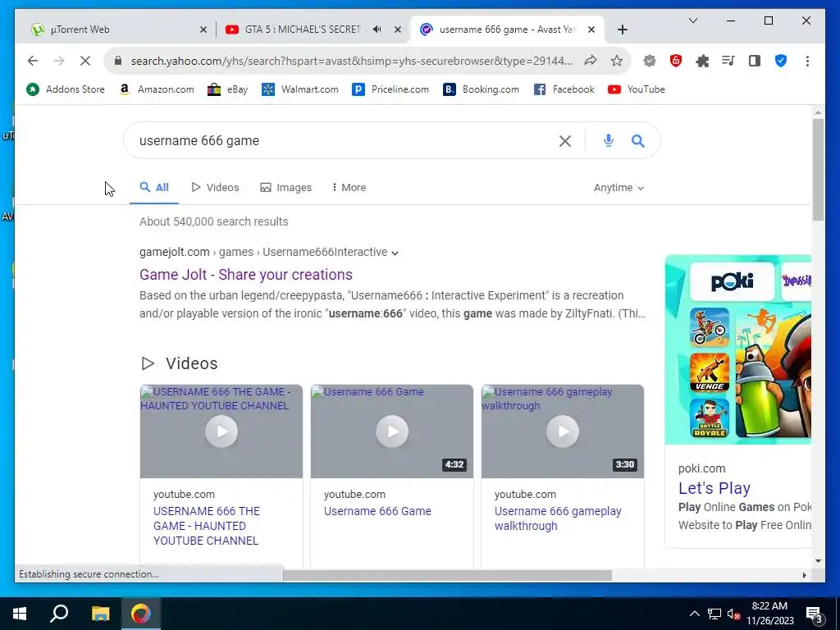Open Addons Store bookmark
Image resolution: width=840 pixels, height=630 pixels.
(66, 89)
